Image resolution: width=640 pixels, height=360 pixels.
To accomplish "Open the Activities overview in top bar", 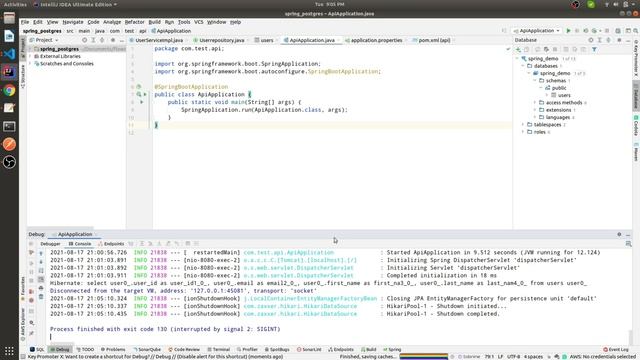I will (15, 4).
